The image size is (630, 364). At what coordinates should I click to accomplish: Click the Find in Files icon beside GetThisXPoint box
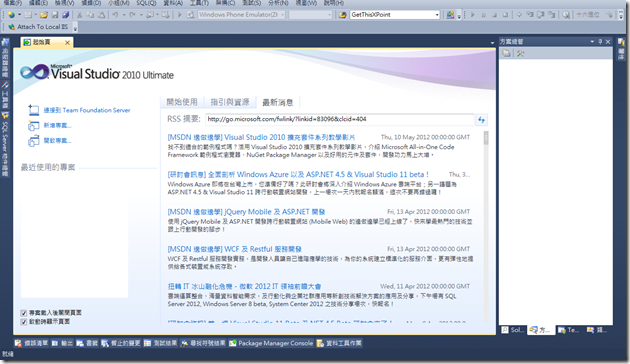pyautogui.click(x=342, y=15)
